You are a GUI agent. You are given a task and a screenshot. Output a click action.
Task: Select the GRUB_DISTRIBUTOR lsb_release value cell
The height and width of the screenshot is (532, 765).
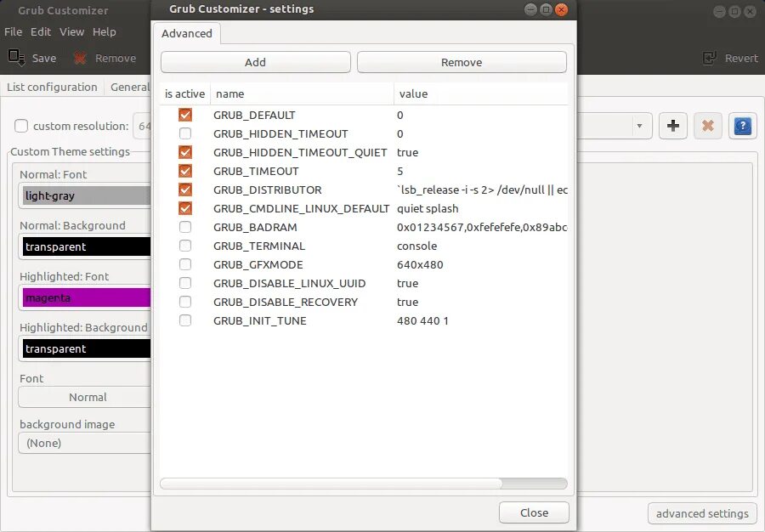[x=482, y=190]
